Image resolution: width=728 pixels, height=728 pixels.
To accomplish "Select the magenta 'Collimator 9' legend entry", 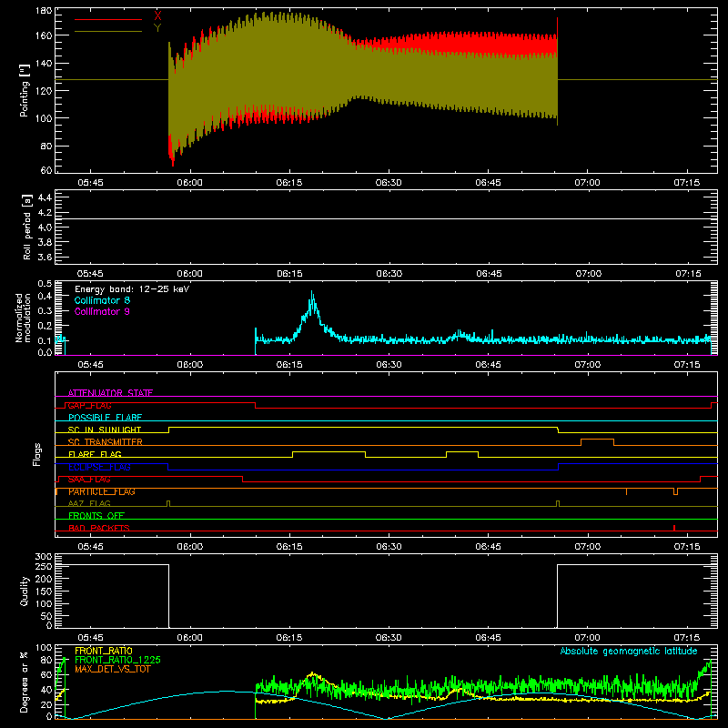I will (102, 311).
